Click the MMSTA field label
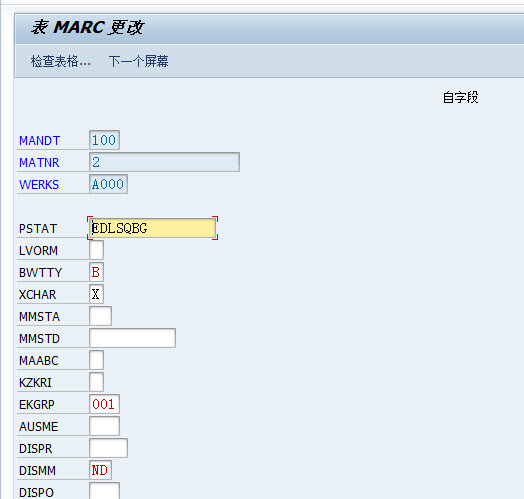The height and width of the screenshot is (499, 524). (39, 317)
